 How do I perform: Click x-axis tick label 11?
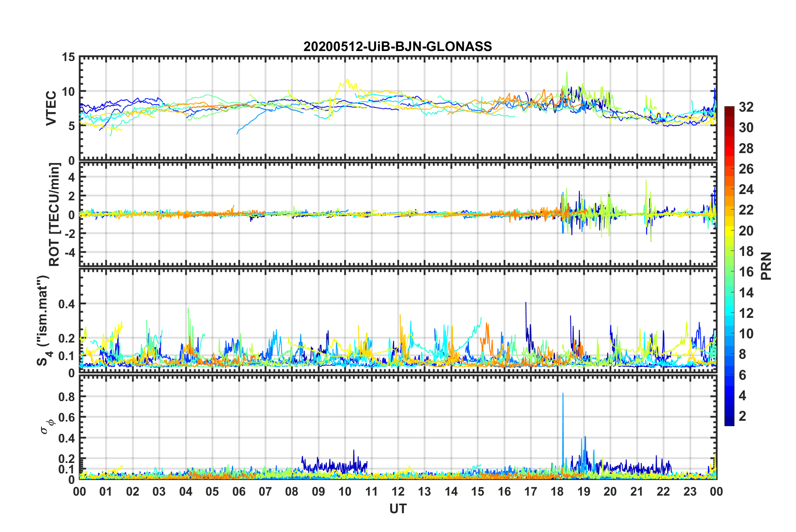point(372,491)
